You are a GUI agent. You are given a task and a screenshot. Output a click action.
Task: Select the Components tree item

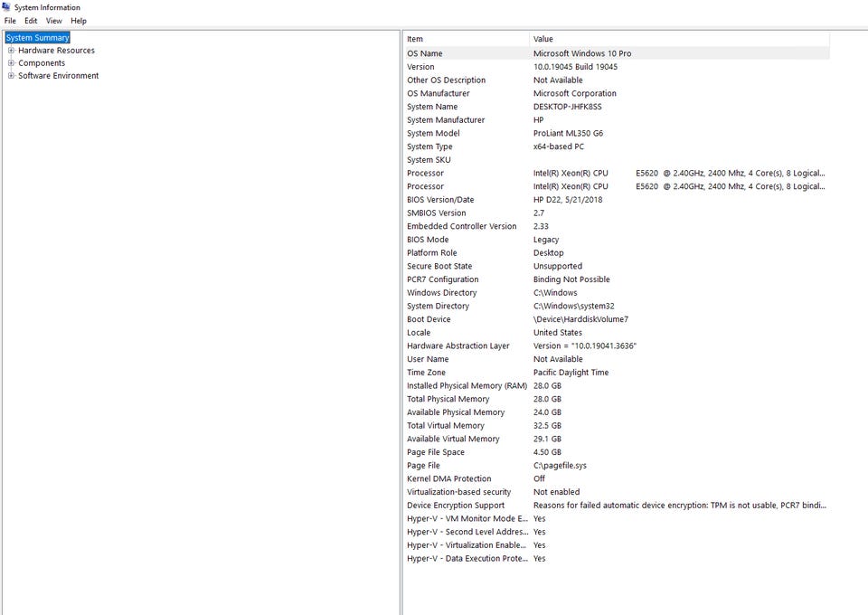(42, 63)
